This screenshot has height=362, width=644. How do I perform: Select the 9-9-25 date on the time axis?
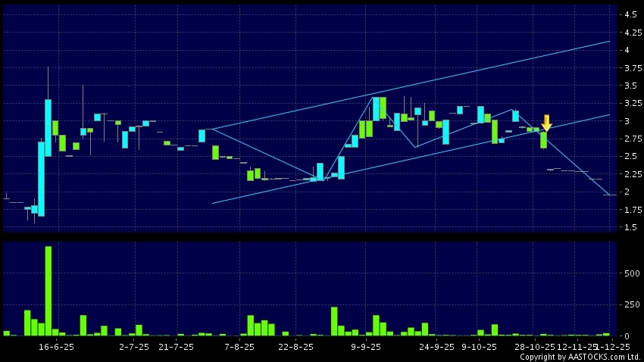366,347
